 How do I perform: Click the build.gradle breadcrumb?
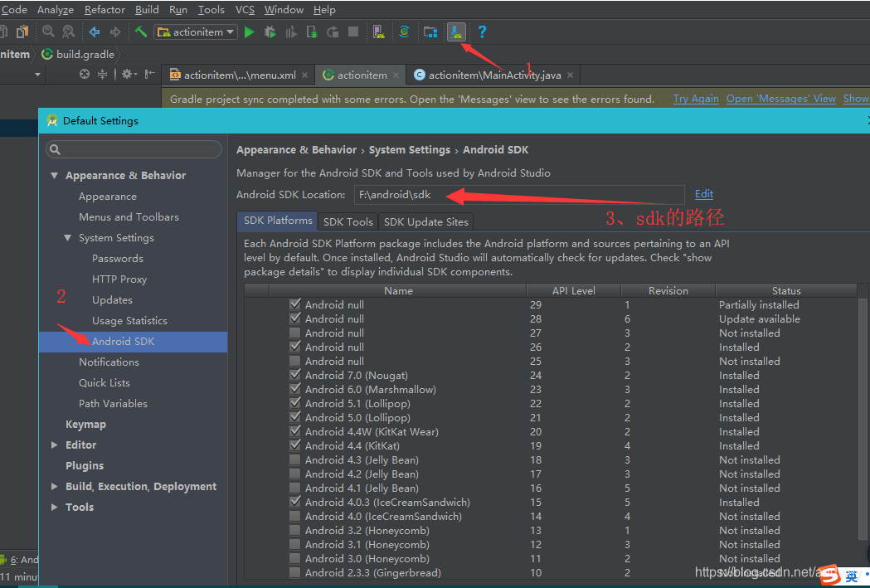click(x=79, y=55)
